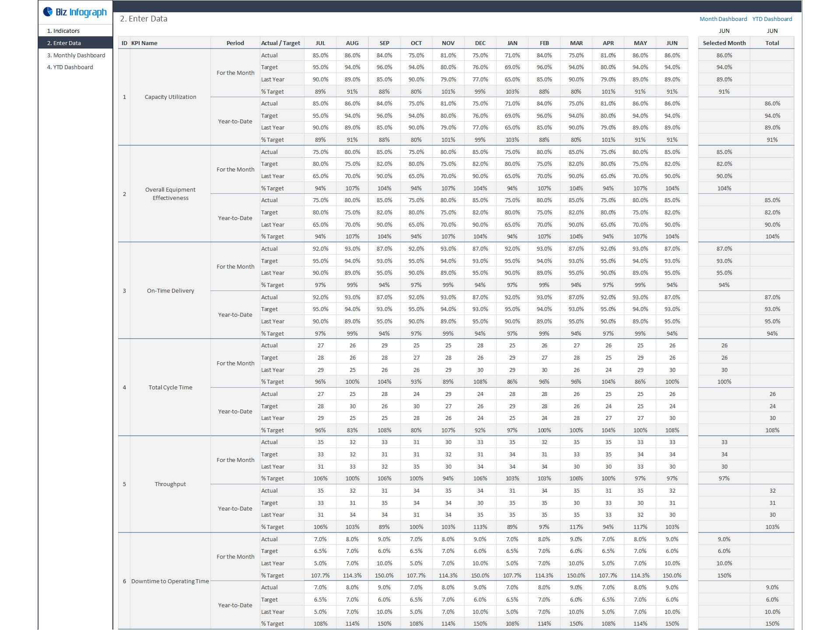The height and width of the screenshot is (630, 840).
Task: Click the ID 1 row number cell
Action: (124, 97)
